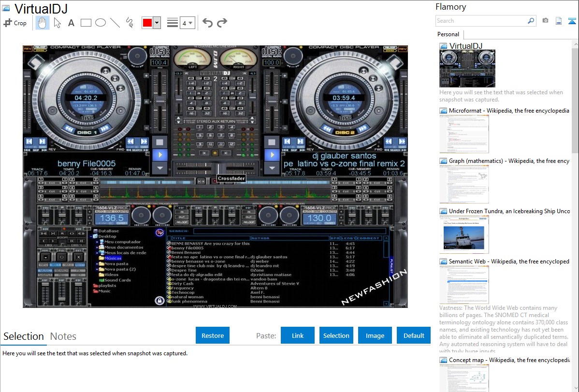Viewport: 579px width, 392px height.
Task: Click the Restore button
Action: (213, 335)
